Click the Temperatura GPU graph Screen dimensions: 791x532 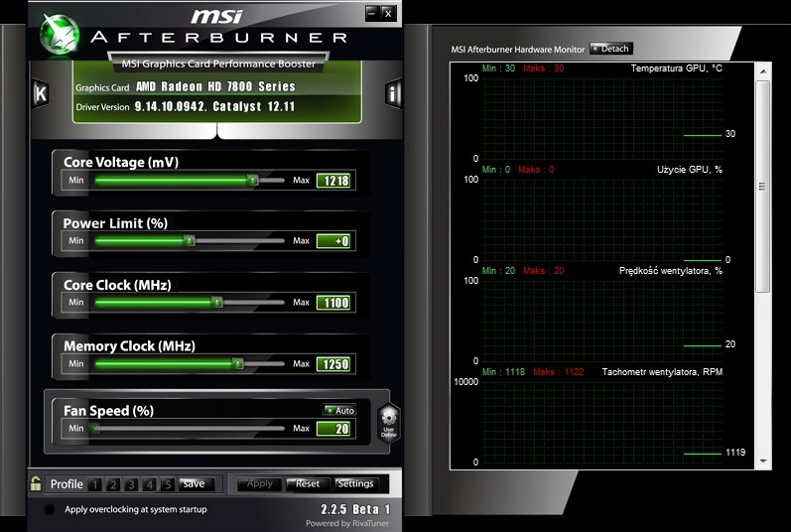[602, 118]
